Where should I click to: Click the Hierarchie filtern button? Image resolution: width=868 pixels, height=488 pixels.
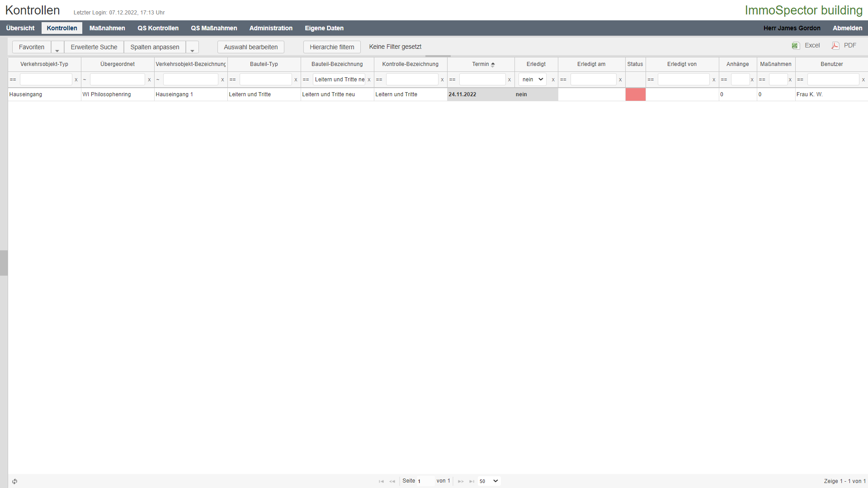[332, 47]
